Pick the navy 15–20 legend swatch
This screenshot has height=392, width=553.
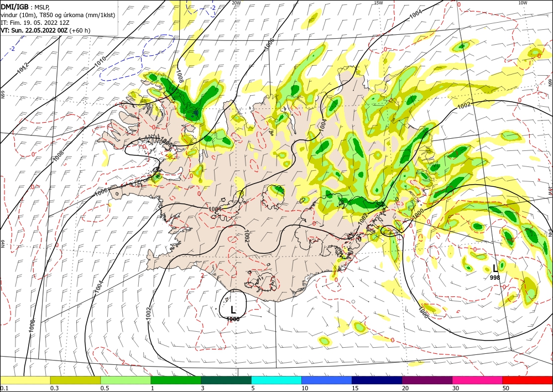click(x=377, y=380)
